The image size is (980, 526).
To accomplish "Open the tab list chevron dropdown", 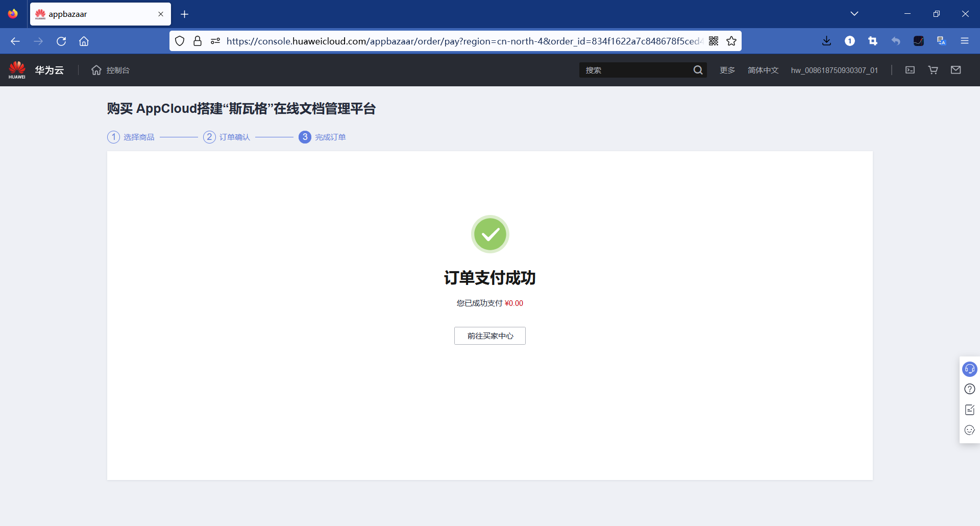I will pos(855,14).
